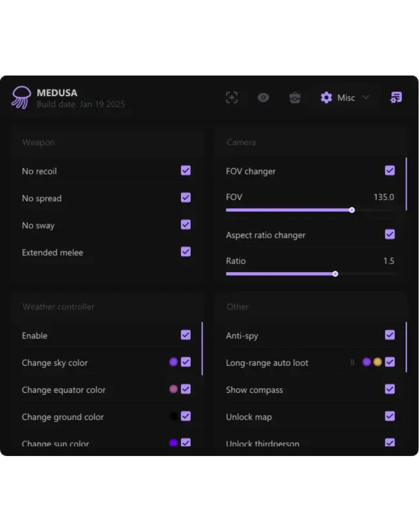Screen dimensions: 419x532
Task: Expand the Misc dropdown chevron
Action: coord(366,97)
